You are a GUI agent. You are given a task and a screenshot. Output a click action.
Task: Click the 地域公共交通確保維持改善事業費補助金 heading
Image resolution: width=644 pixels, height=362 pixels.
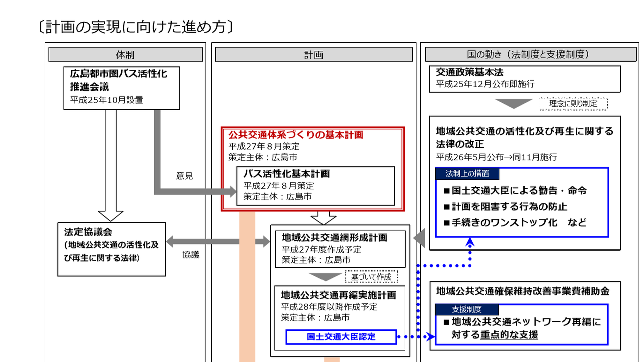pyautogui.click(x=523, y=291)
